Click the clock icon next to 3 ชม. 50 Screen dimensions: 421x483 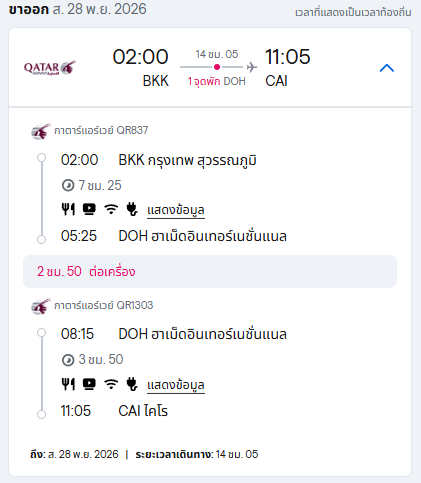pos(68,360)
